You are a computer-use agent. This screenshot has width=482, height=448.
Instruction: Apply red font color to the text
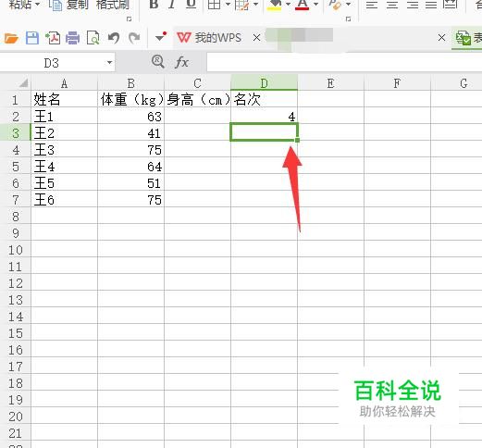click(303, 5)
